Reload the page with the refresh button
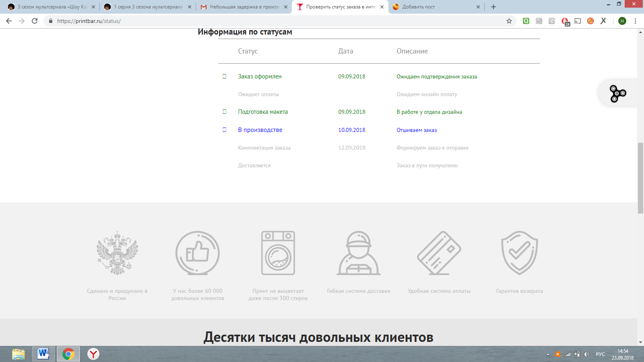This screenshot has width=644, height=362. click(x=35, y=21)
